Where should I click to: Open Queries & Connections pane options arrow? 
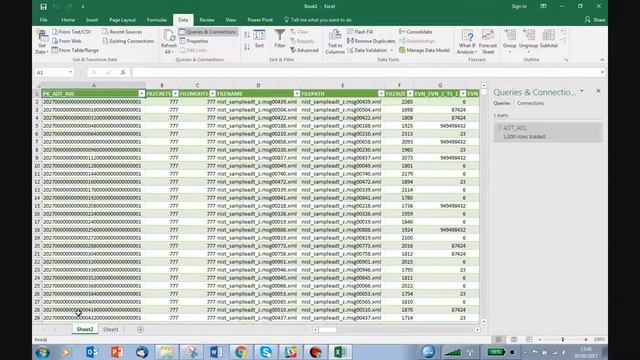point(582,91)
